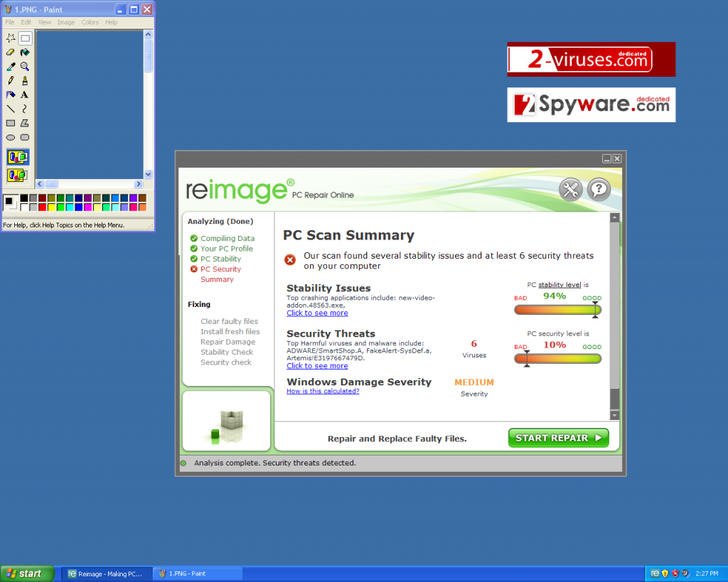Click the PC stability level gauge bar
The width and height of the screenshot is (728, 582).
557,310
